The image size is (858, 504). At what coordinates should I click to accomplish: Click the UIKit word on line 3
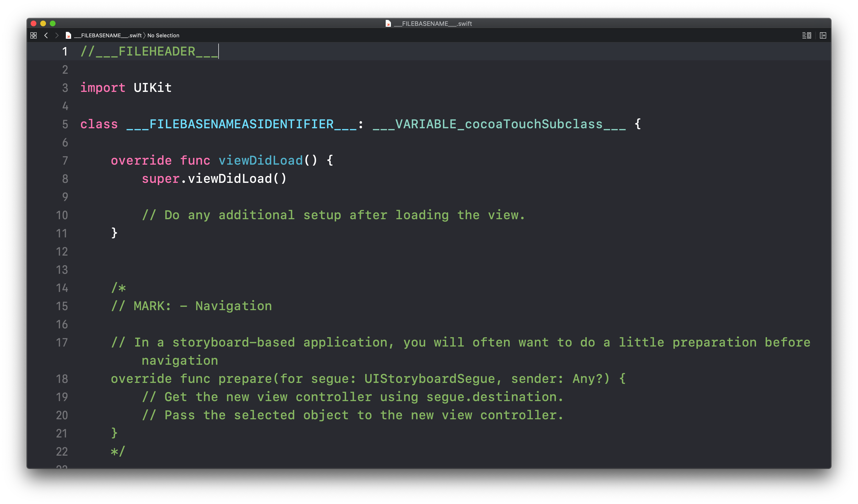(x=152, y=88)
